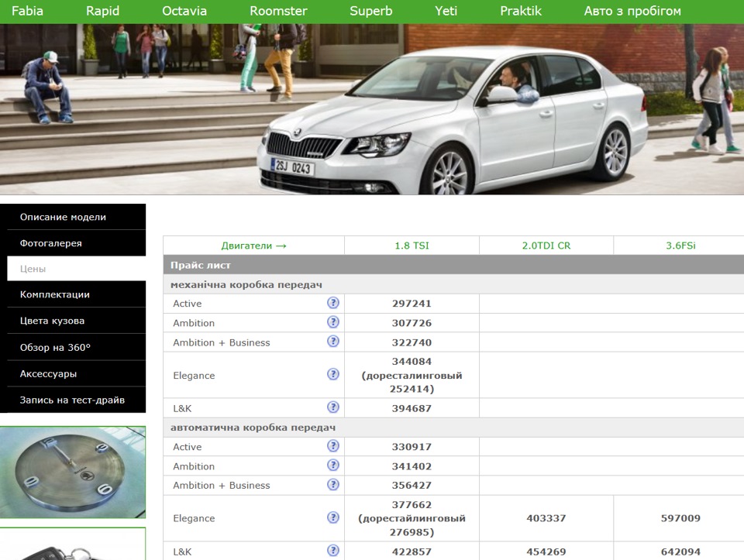Open help icon for automatic Ambition trim
744x560 pixels.
(333, 466)
